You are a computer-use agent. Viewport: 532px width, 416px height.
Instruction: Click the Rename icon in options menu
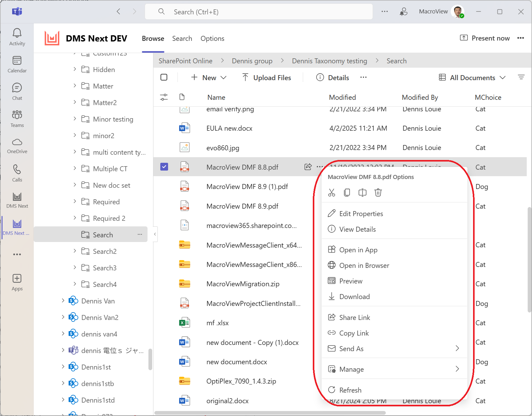(362, 193)
